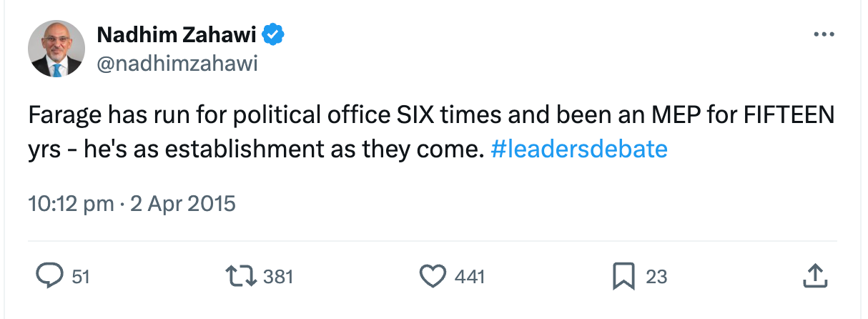The width and height of the screenshot is (868, 319).
Task: Open the three-dot more options menu
Action: (824, 35)
